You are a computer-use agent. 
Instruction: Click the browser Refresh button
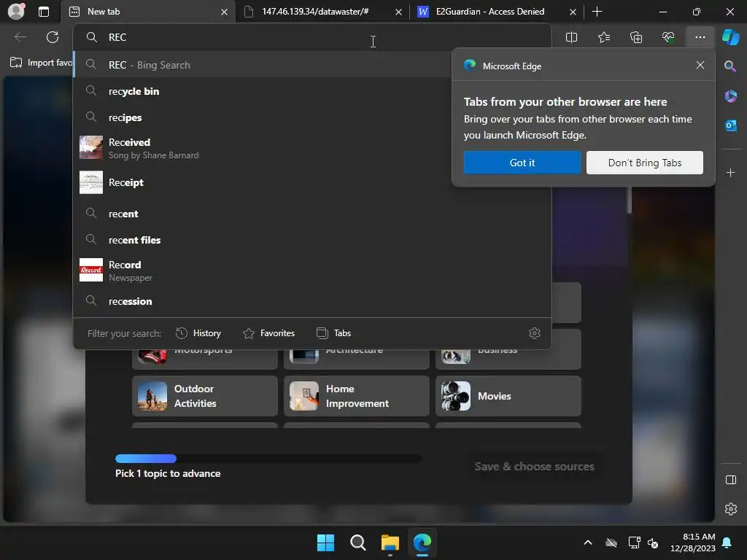coord(53,37)
